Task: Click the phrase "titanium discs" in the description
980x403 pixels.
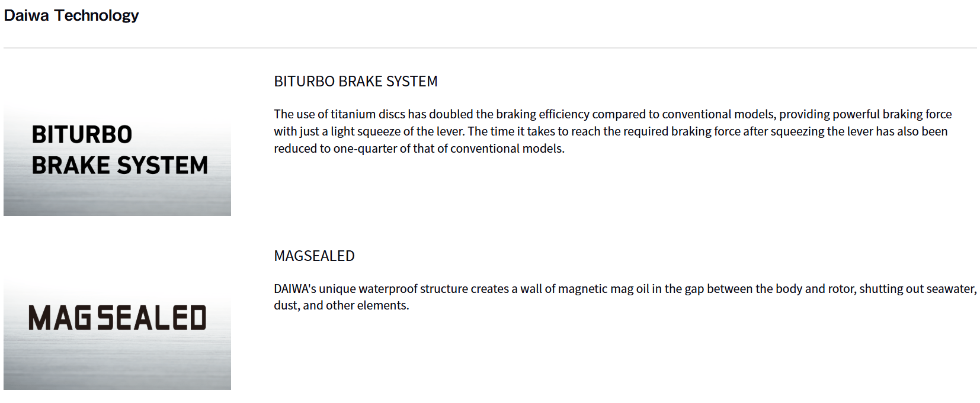Action: pyautogui.click(x=367, y=114)
